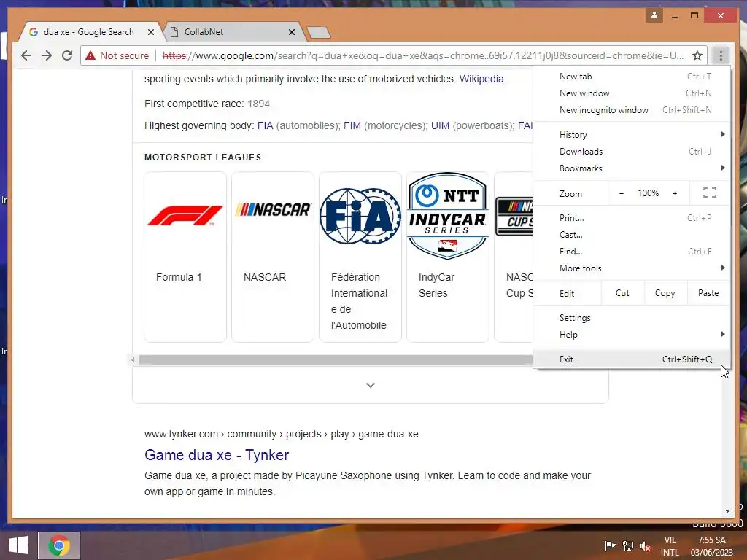Expand the History submenu
Screen dimensions: 747x560
632,135
